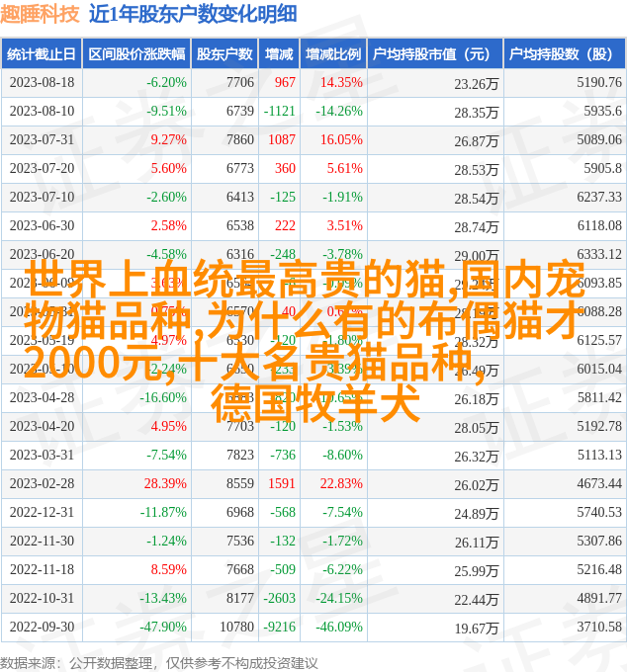The height and width of the screenshot is (672, 627).
Task: Click the shareholder count 10780
Action: click(x=236, y=627)
